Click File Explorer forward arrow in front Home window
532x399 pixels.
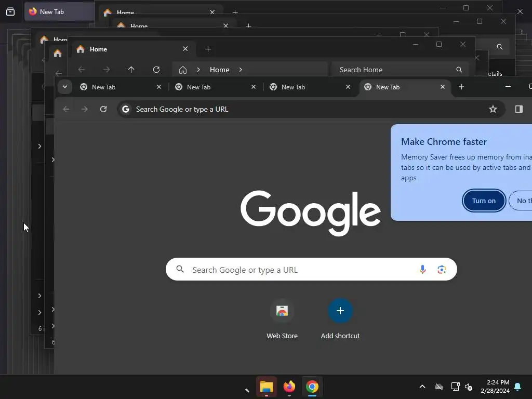click(x=107, y=70)
